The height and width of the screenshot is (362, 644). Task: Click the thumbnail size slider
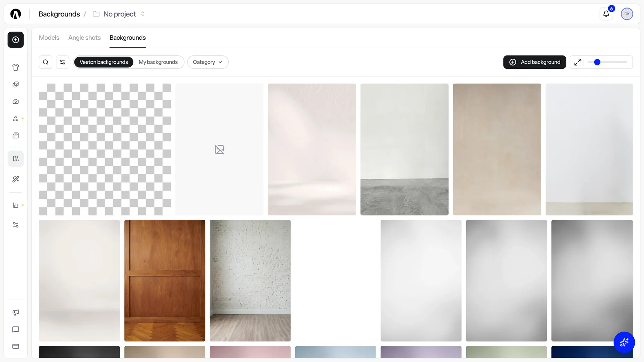pyautogui.click(x=608, y=62)
